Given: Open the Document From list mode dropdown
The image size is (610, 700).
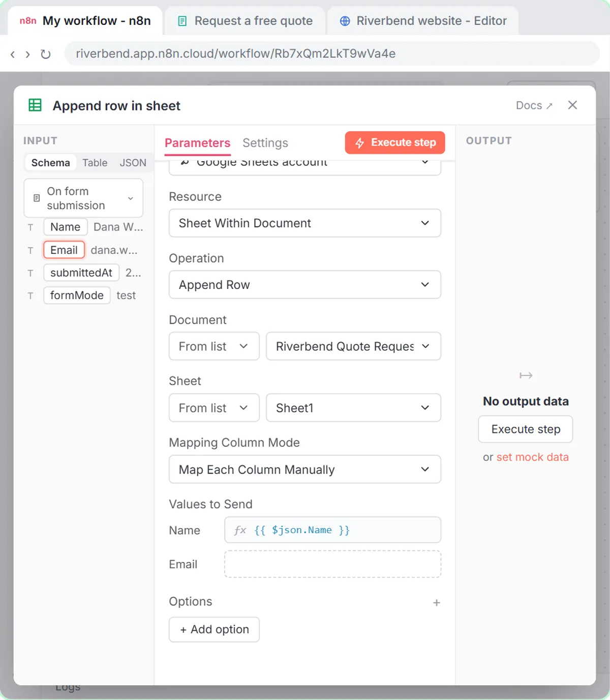Looking at the screenshot, I should coord(214,346).
